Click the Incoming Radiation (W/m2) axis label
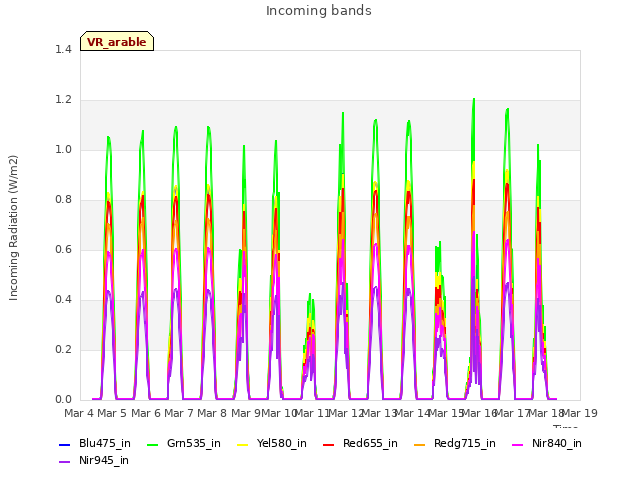 point(13,228)
